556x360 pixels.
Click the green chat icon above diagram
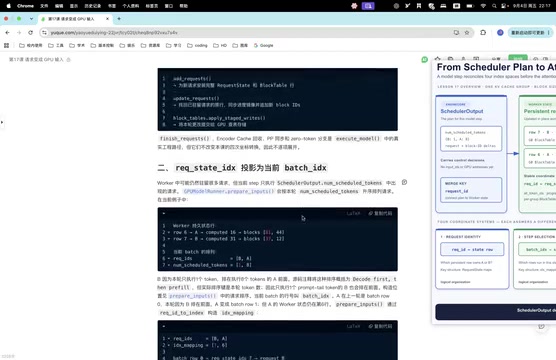coord(424,60)
